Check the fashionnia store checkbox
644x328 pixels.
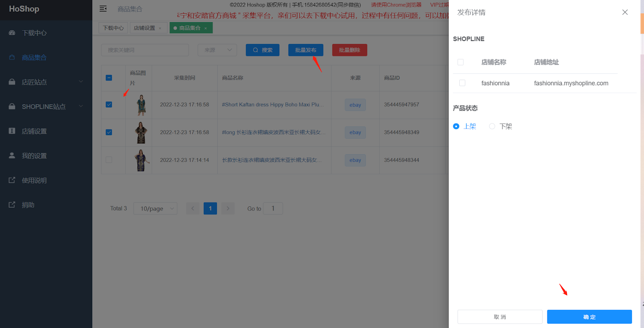462,83
